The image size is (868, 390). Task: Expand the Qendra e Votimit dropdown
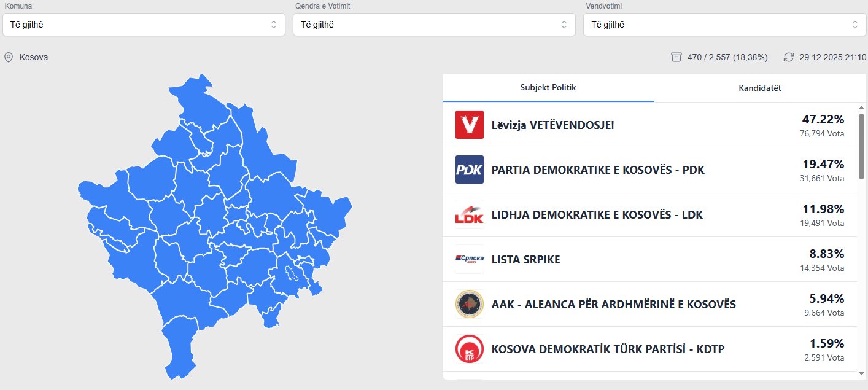tap(434, 25)
